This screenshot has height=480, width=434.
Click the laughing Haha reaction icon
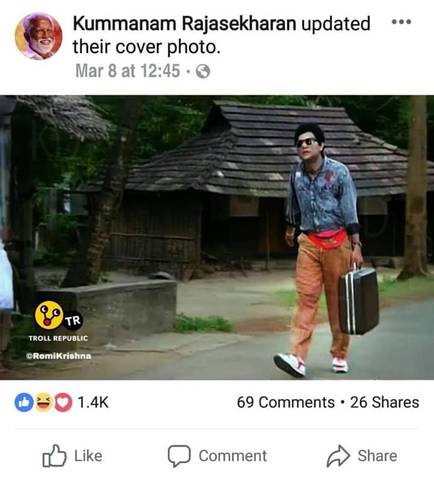[44, 402]
